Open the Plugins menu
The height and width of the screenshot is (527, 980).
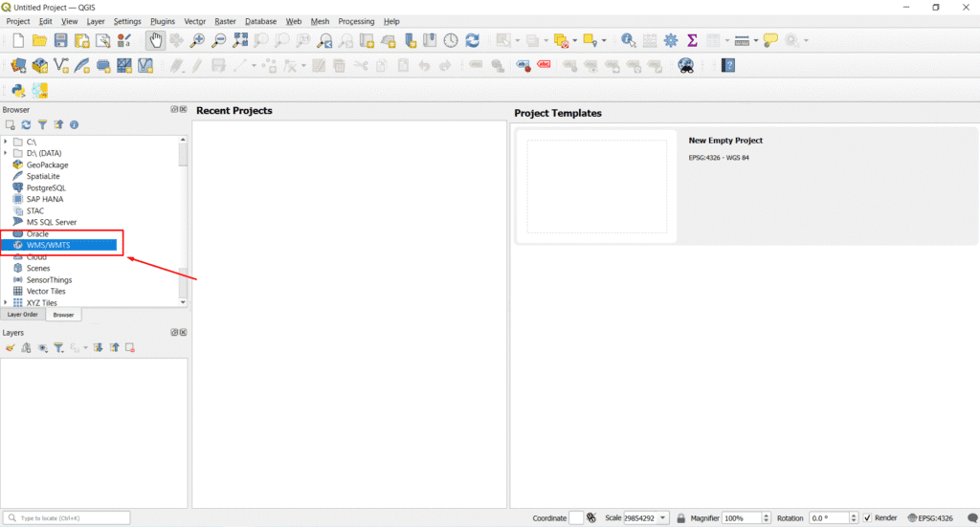[163, 21]
